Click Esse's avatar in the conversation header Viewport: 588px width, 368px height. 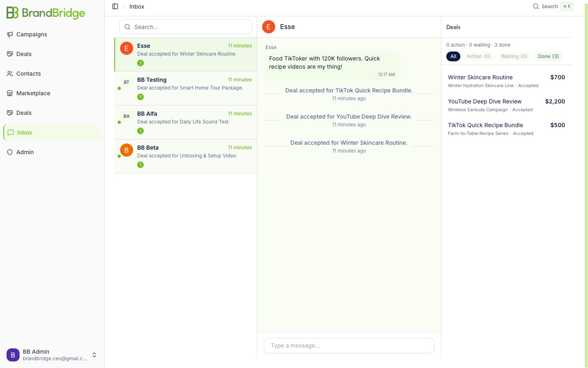(x=268, y=27)
